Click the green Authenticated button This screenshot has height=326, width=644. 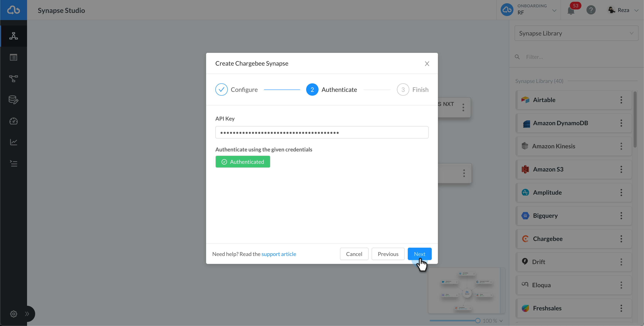(x=243, y=162)
